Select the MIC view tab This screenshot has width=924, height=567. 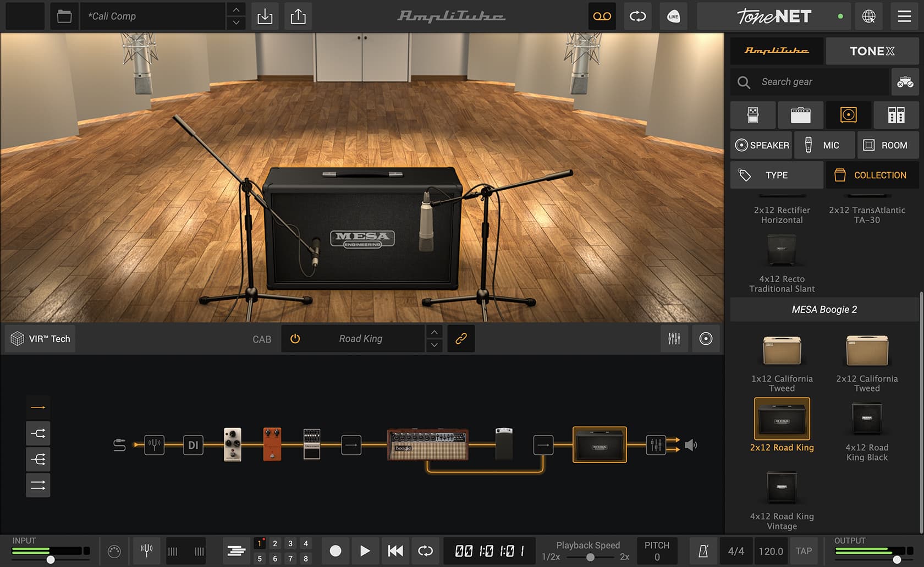(824, 145)
